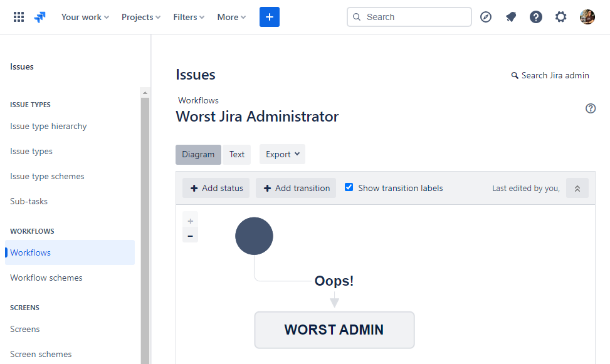Switch to the Diagram view

point(198,154)
